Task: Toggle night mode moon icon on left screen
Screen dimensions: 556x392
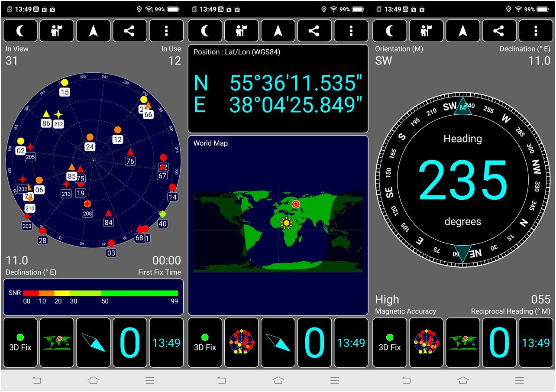Action: (20, 31)
